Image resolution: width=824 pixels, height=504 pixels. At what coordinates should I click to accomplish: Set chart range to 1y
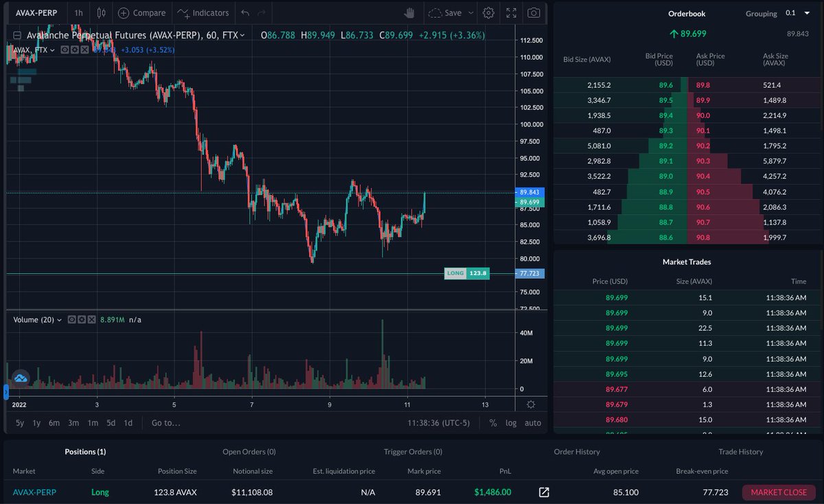[36, 423]
